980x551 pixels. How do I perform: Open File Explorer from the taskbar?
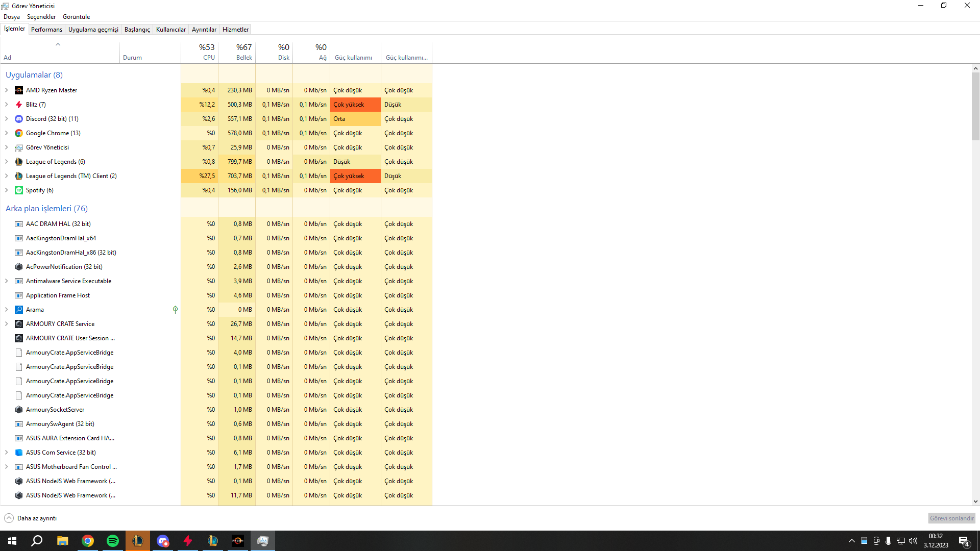(62, 541)
